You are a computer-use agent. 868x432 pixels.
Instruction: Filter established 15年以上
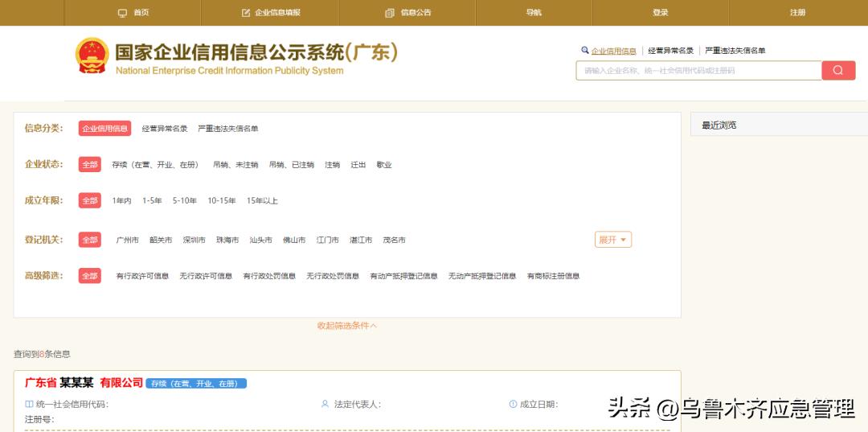[262, 201]
